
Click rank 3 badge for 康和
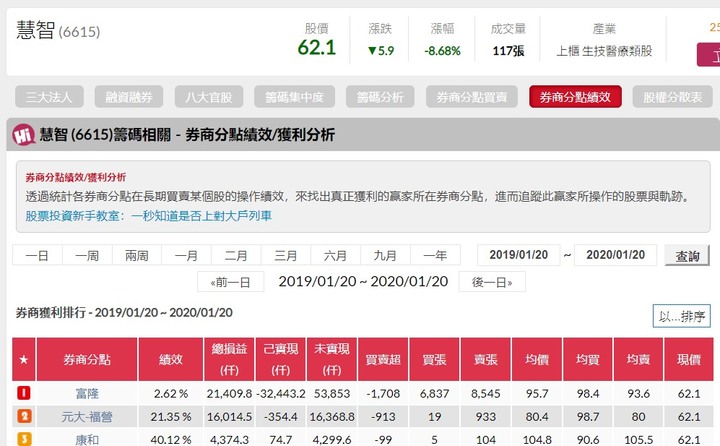(24, 439)
